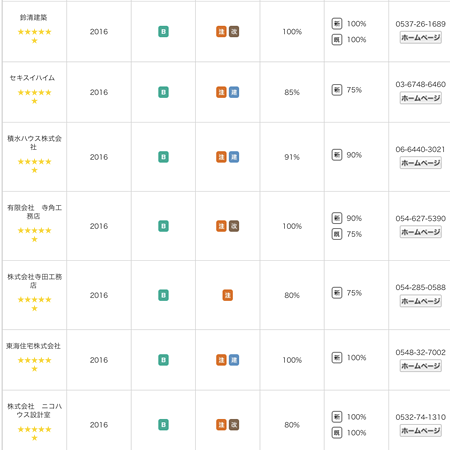Screen dimensions: 450x450
Task: Click the ホームページ button for 鈴清建築
Action: pos(421,37)
